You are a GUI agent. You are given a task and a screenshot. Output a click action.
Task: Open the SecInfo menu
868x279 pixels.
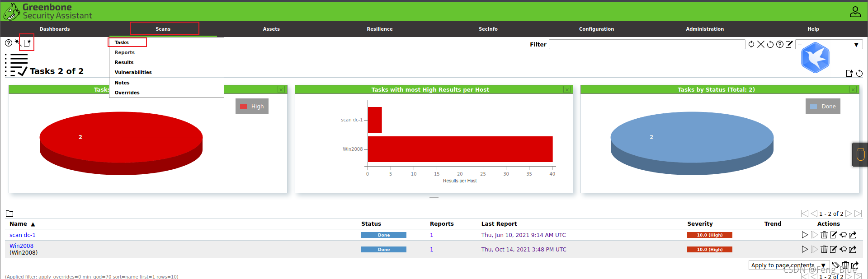coord(488,29)
